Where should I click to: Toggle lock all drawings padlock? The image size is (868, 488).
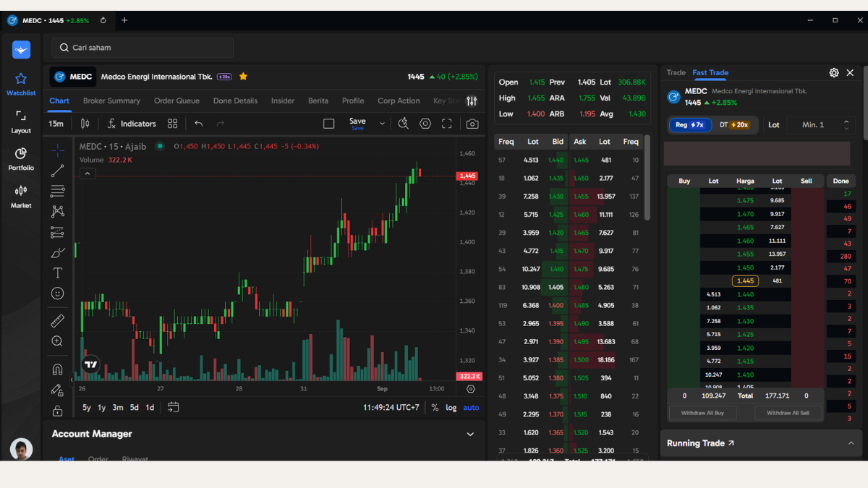coord(57,411)
